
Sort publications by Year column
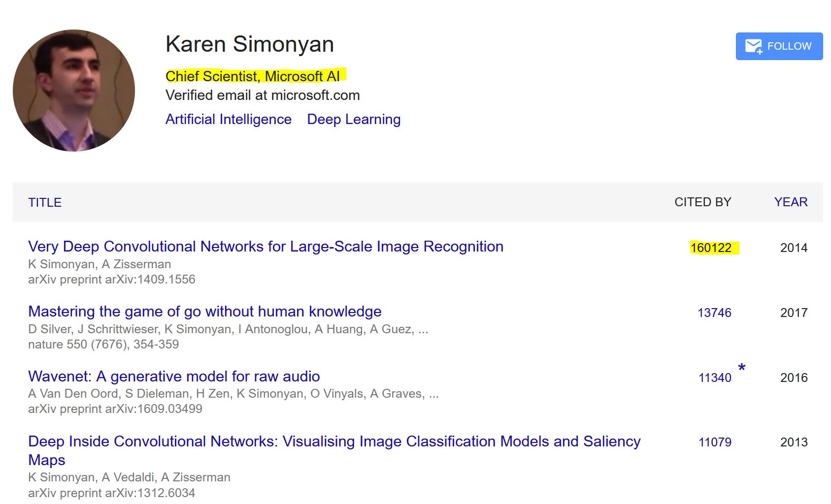791,202
